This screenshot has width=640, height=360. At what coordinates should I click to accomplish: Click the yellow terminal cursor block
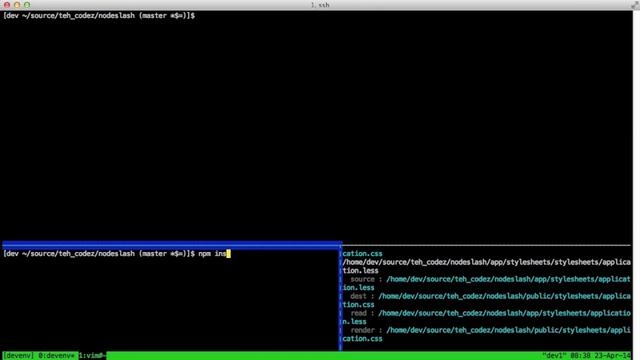(x=229, y=253)
